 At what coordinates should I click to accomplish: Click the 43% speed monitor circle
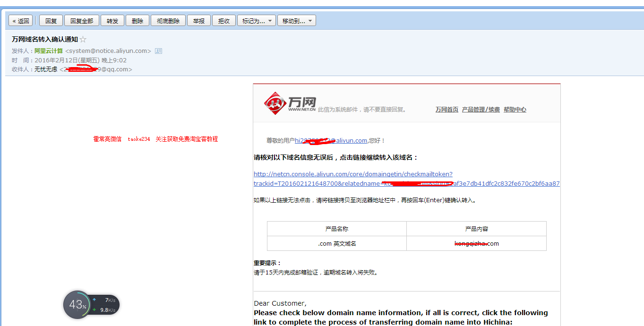(77, 305)
